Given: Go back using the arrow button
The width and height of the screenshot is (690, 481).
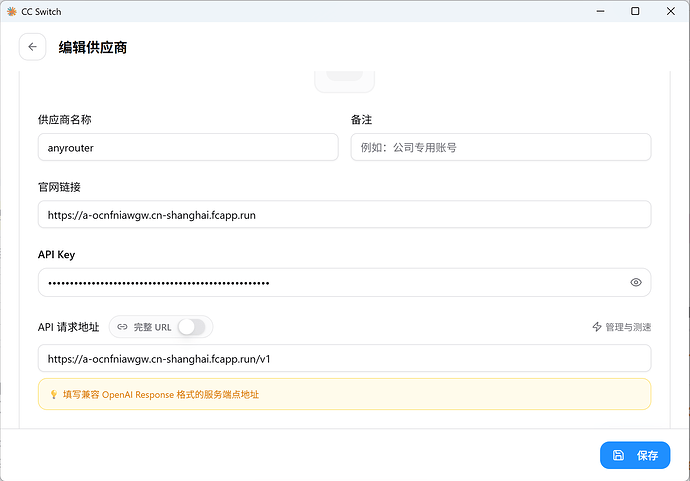Looking at the screenshot, I should (x=33, y=47).
